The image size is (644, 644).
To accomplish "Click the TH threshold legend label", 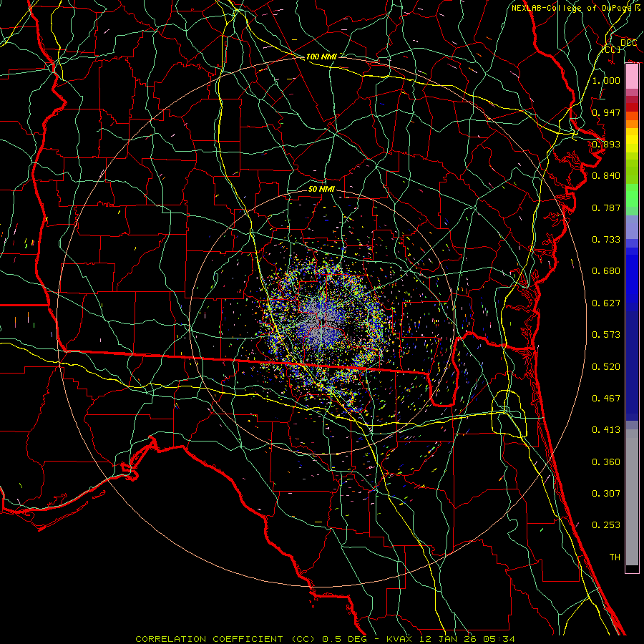I will (615, 557).
